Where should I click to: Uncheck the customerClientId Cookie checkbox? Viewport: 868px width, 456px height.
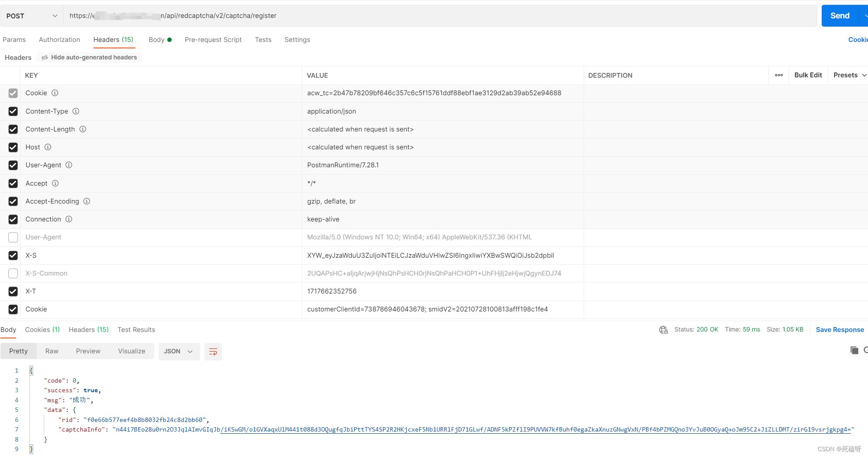13,309
